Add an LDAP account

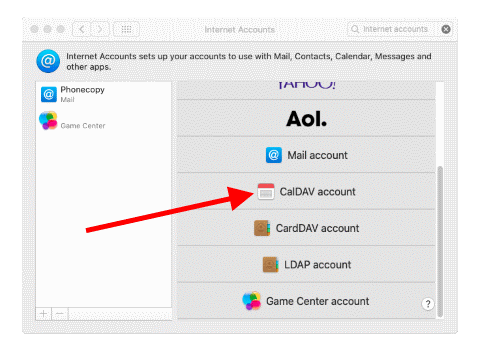tap(306, 265)
